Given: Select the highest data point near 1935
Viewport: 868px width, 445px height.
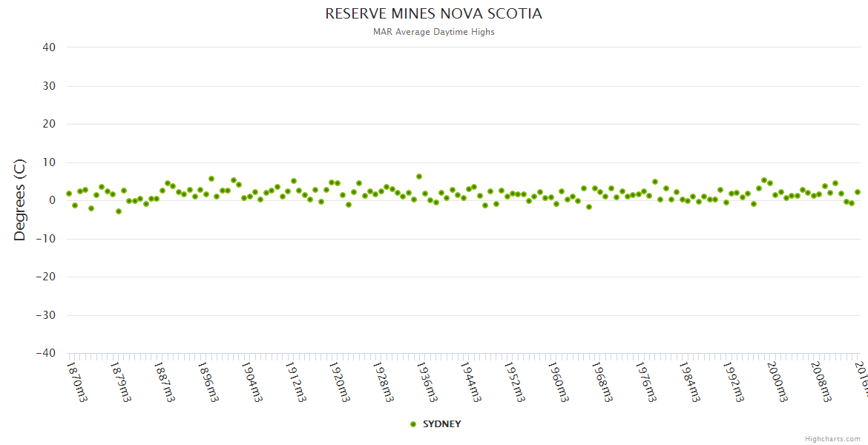Looking at the screenshot, I should [x=419, y=177].
